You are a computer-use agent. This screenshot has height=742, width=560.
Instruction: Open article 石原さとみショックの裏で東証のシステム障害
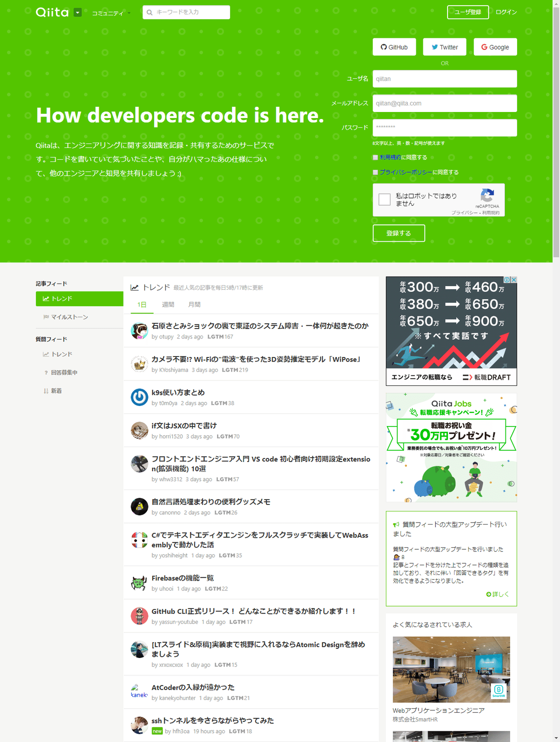click(260, 326)
